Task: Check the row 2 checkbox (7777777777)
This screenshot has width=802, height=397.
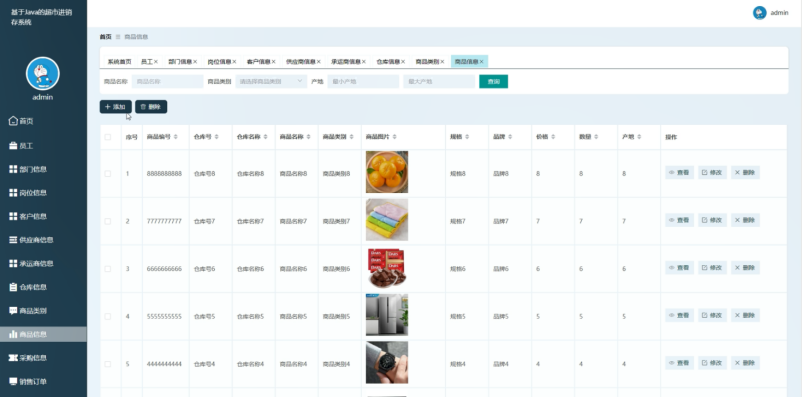Action: click(107, 222)
